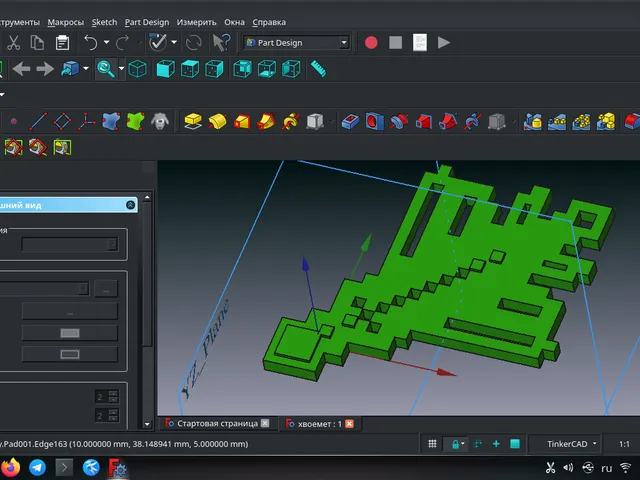
Task: Open the Измерить menu
Action: point(196,22)
